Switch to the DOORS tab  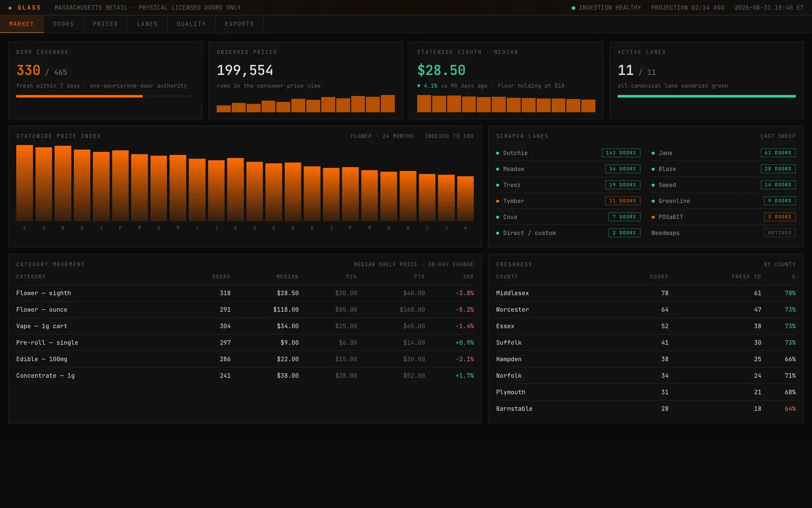click(x=64, y=24)
